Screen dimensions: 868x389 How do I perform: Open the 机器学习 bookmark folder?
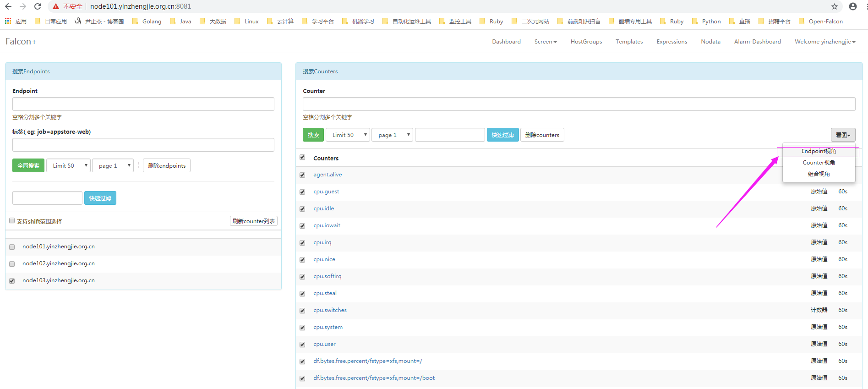tap(358, 21)
